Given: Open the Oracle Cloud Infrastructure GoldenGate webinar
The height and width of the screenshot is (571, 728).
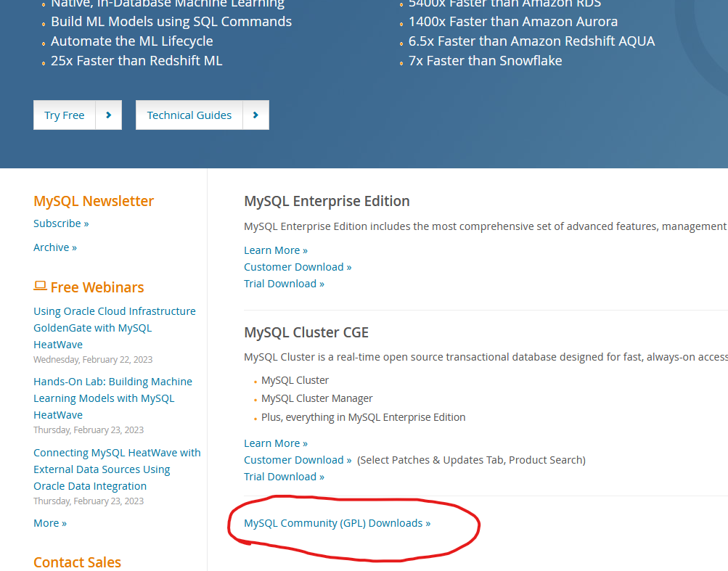Looking at the screenshot, I should 115,328.
